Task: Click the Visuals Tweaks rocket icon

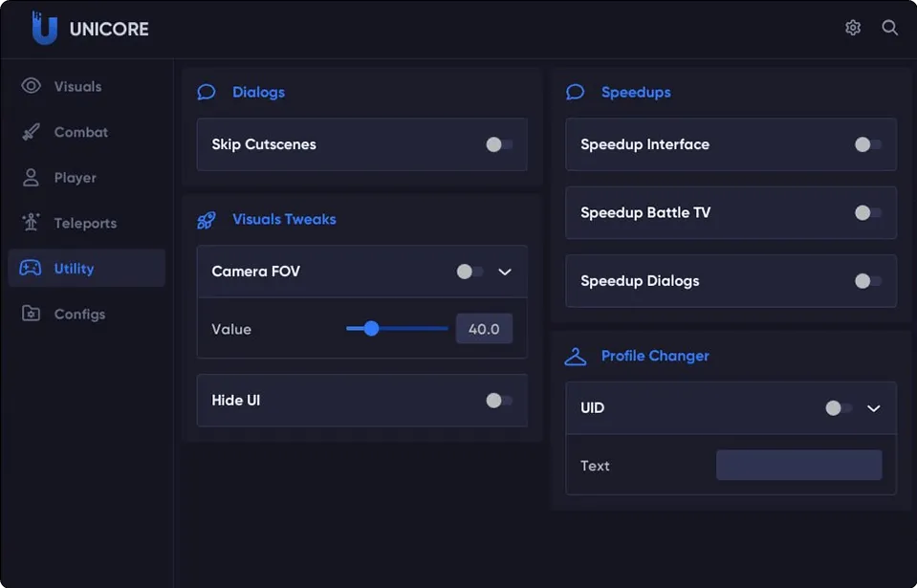Action: 207,220
